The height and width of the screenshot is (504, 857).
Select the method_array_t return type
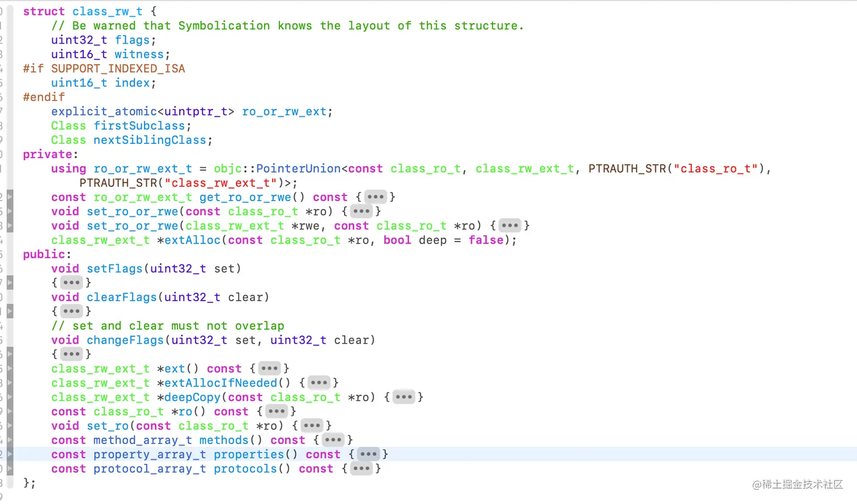click(143, 440)
